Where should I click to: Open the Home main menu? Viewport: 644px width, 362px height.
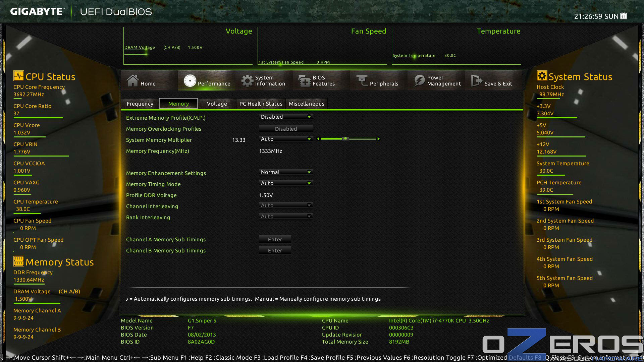(149, 80)
